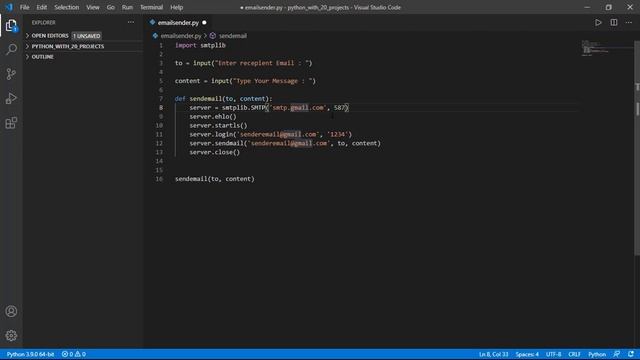
Task: Click the '1234' password string on line 11
Action: point(338,134)
